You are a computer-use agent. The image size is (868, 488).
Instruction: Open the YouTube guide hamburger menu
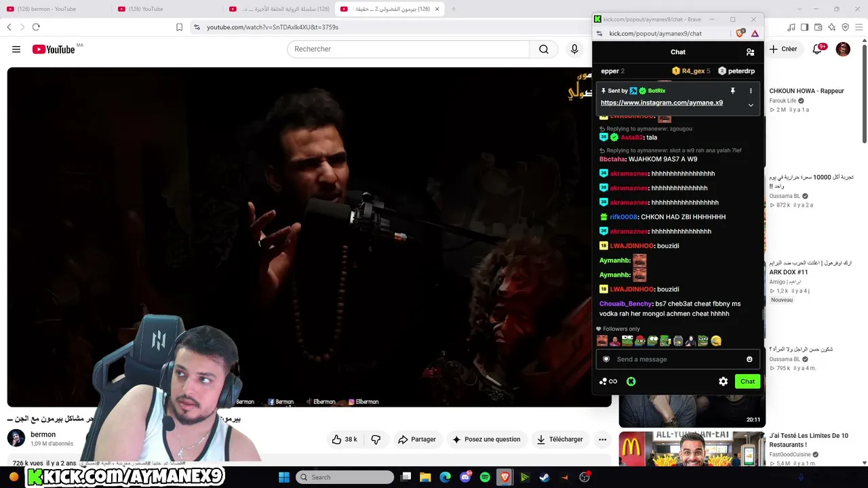(16, 49)
